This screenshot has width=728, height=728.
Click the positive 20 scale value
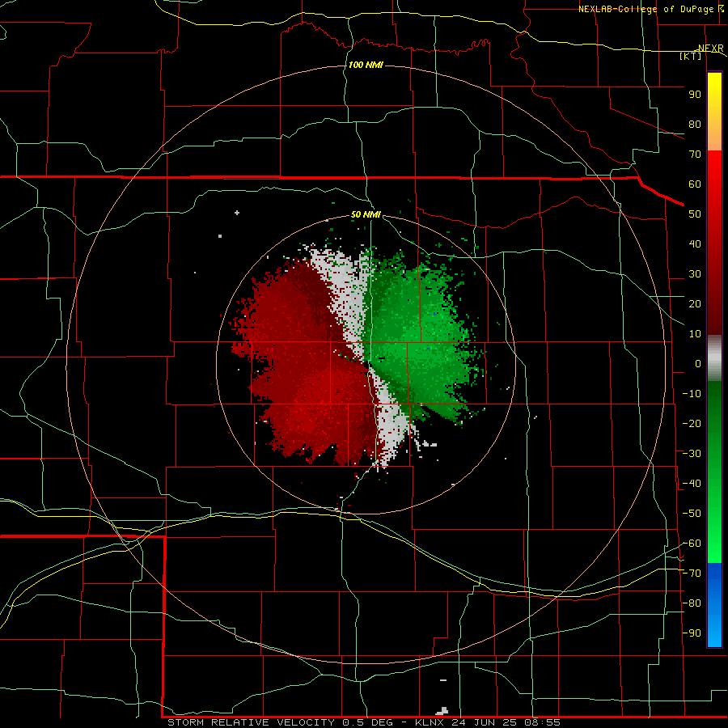pos(695,304)
